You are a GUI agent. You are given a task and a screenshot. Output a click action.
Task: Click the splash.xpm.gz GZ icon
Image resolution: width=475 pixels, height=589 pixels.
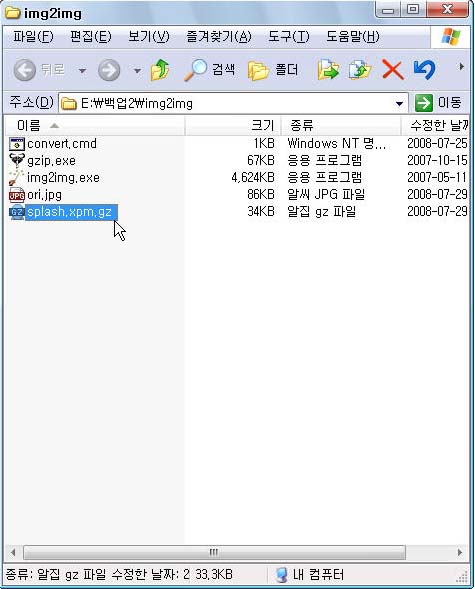17,212
